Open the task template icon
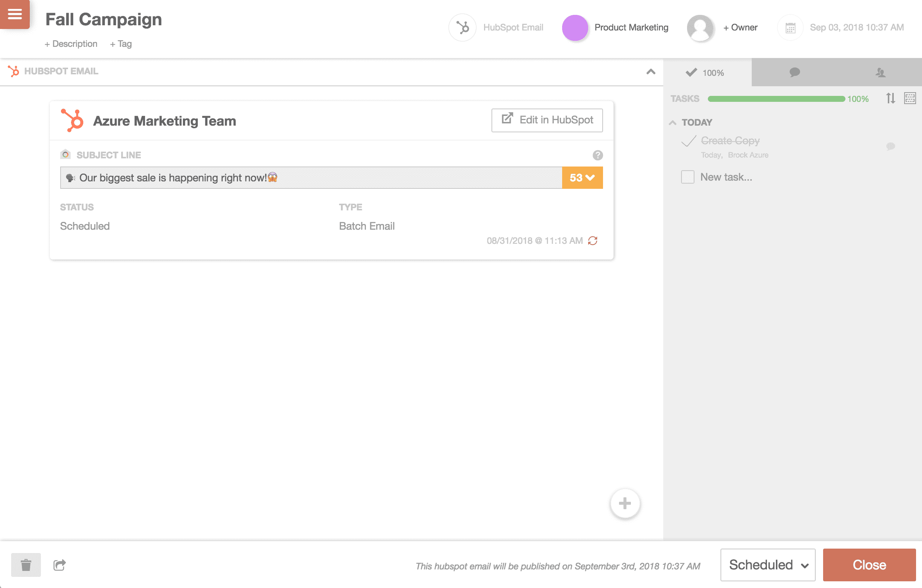 click(x=910, y=98)
